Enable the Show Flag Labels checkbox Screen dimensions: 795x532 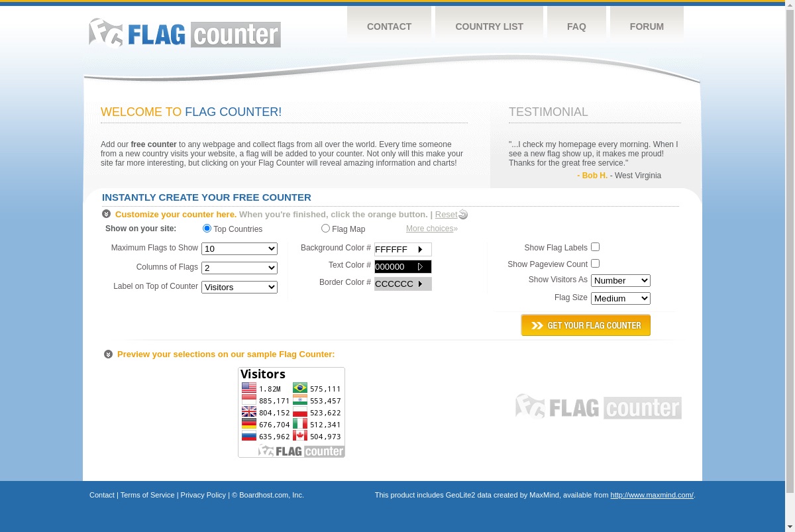[x=595, y=247]
